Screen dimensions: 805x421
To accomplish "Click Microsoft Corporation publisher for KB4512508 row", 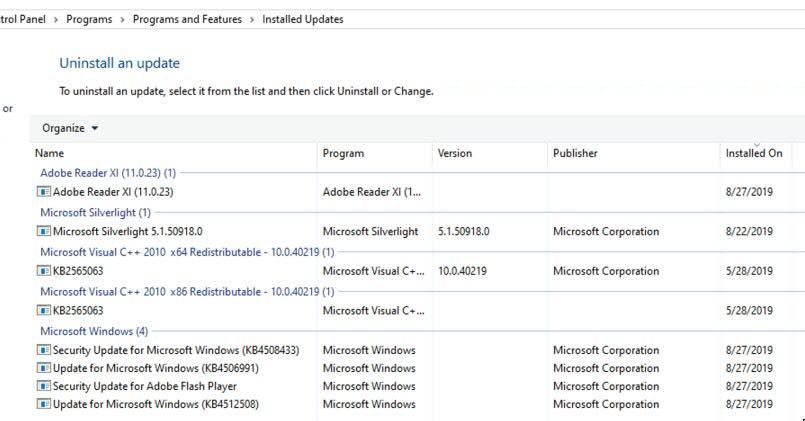I will click(606, 404).
